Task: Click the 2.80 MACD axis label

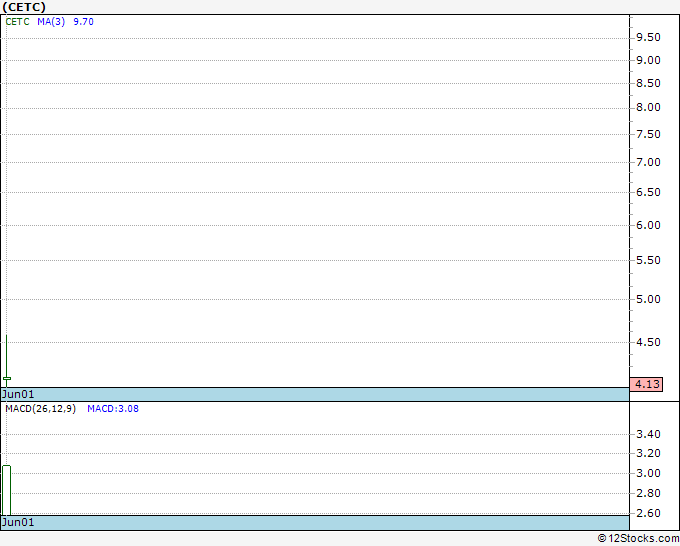Action: (648, 493)
